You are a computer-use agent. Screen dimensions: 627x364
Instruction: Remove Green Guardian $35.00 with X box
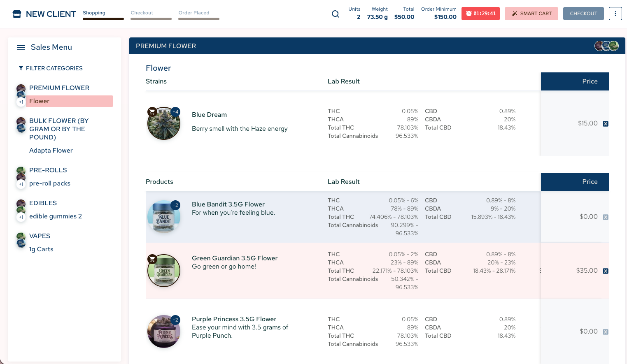[606, 271]
